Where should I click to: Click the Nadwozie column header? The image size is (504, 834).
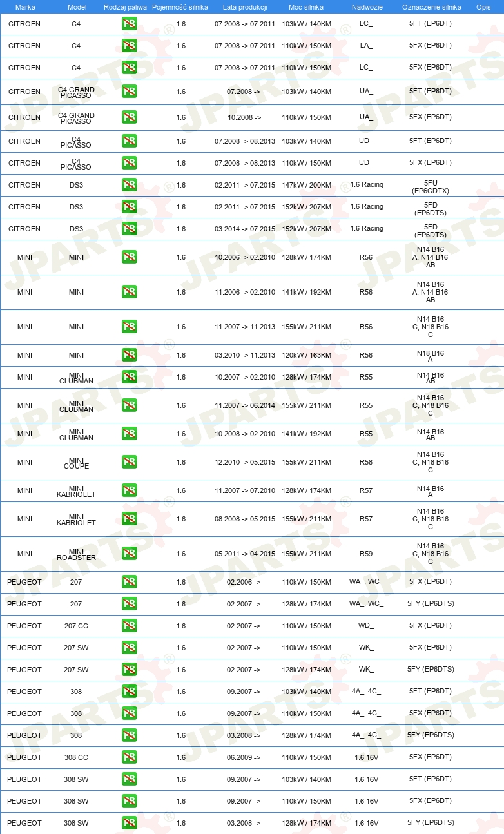[x=367, y=7]
